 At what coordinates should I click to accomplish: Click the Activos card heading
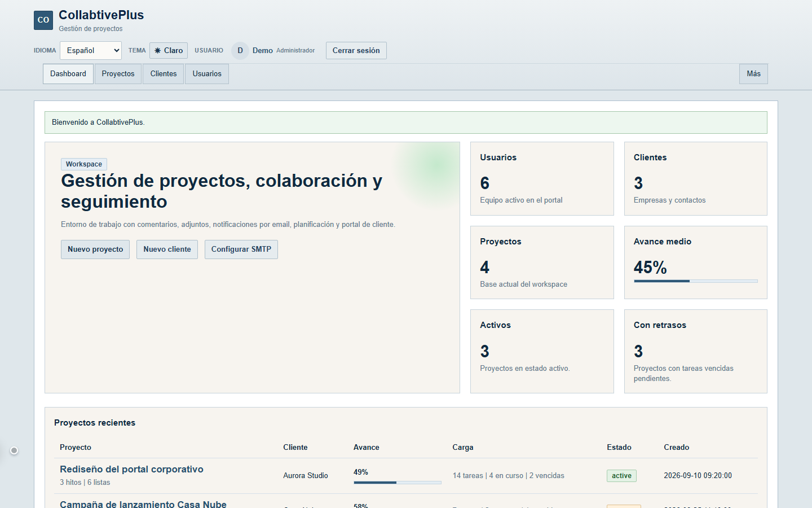pos(496,325)
